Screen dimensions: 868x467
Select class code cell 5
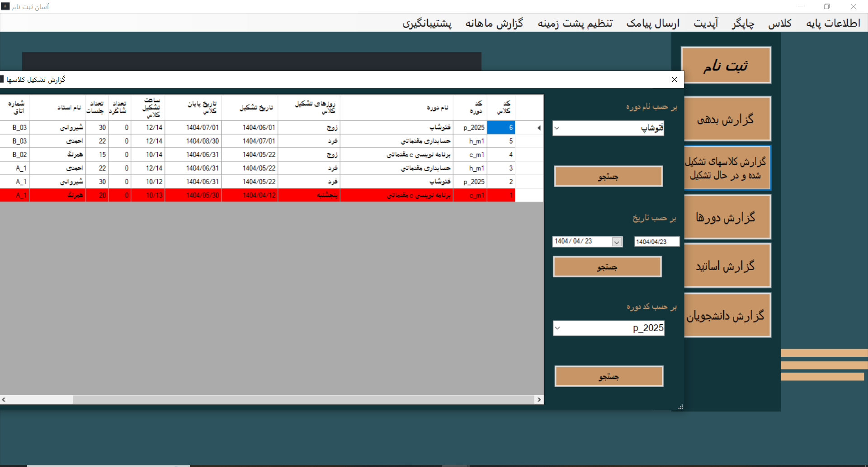[501, 141]
